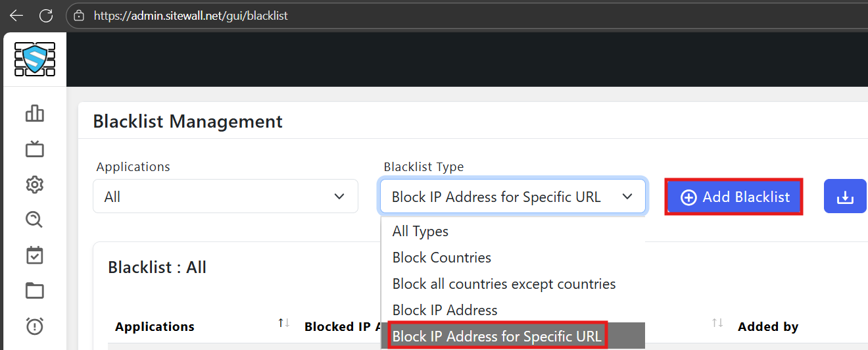Expand the Applications dropdown
Viewport: 868px width, 350px height.
click(226, 197)
